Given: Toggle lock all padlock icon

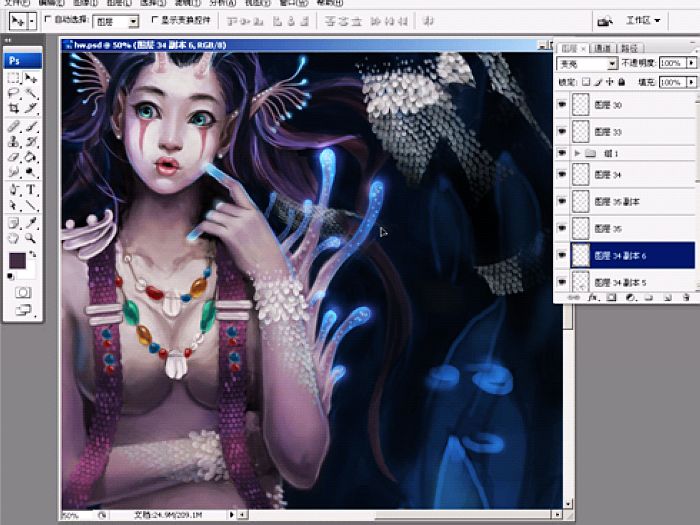Looking at the screenshot, I should coord(621,82).
